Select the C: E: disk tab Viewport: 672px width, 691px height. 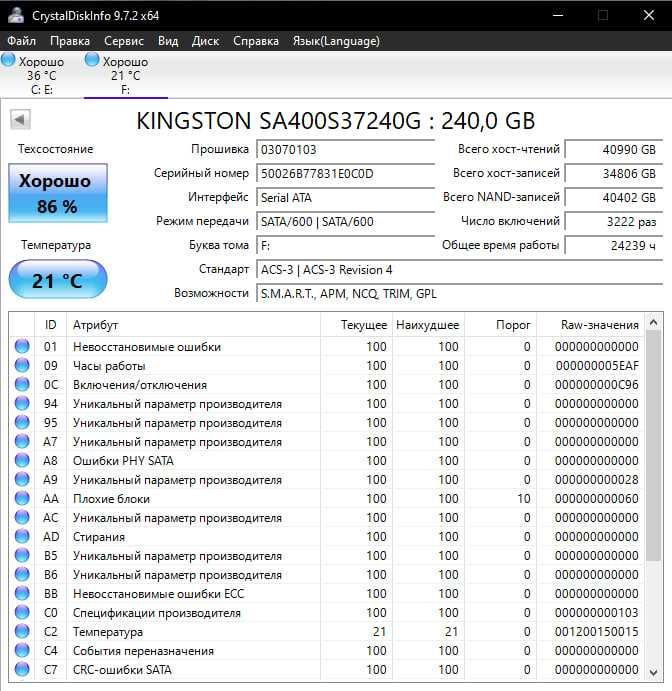click(41, 75)
